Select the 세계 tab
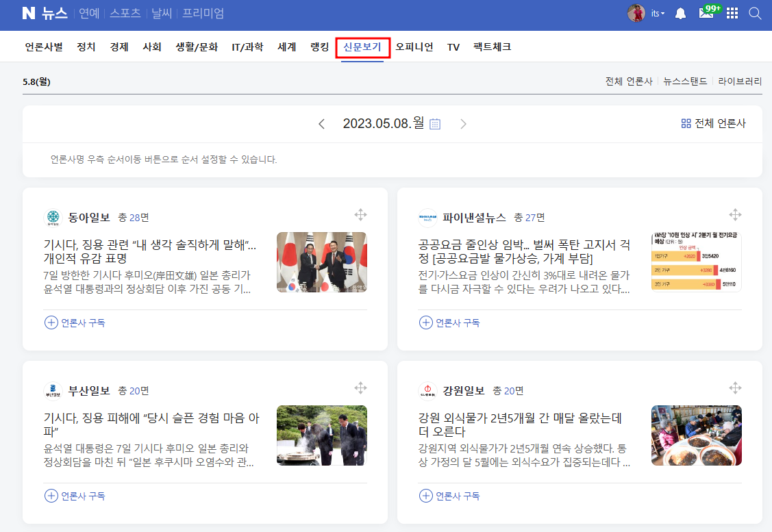The width and height of the screenshot is (772, 532). pyautogui.click(x=286, y=47)
